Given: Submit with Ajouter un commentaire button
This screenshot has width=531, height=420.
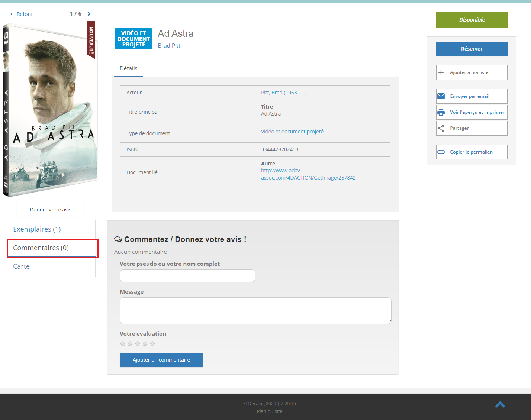Looking at the screenshot, I should point(161,360).
